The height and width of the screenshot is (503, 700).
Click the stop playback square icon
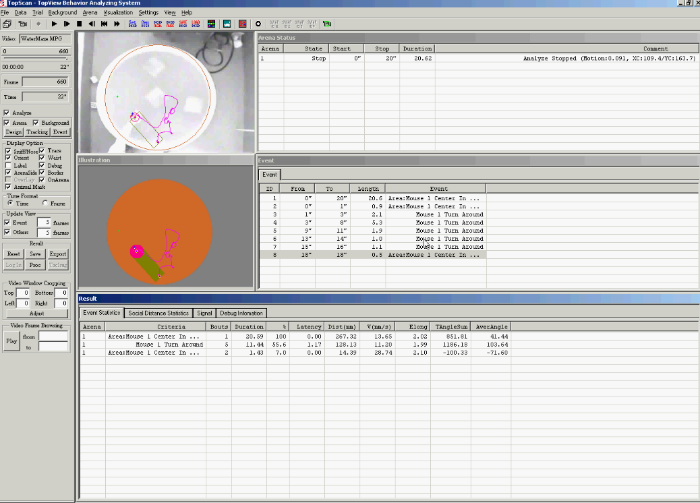point(79,22)
